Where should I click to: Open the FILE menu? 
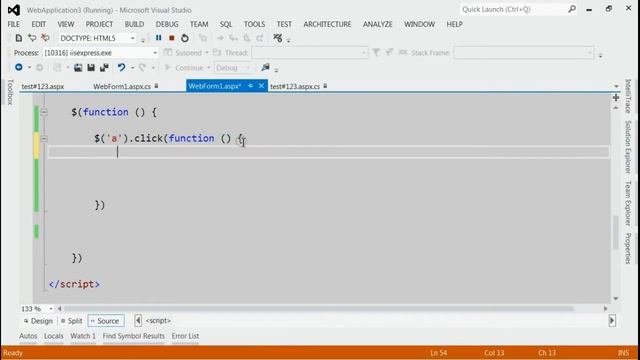pyautogui.click(x=13, y=24)
